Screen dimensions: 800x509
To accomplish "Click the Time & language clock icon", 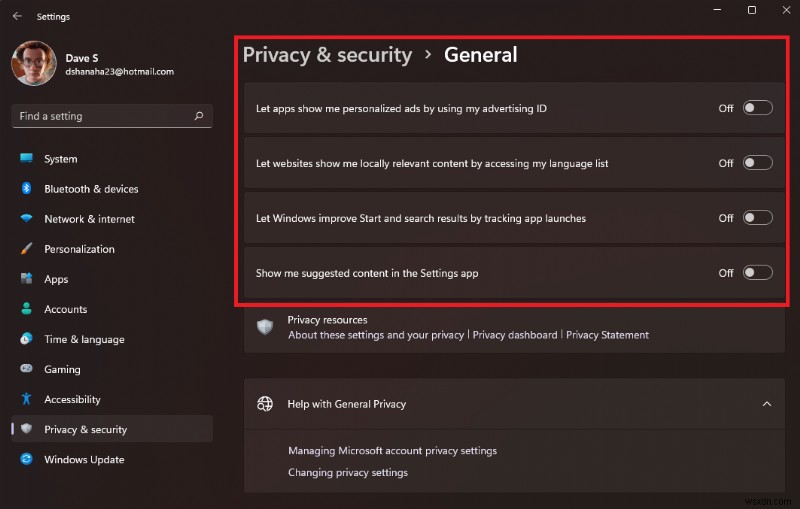I will [27, 339].
